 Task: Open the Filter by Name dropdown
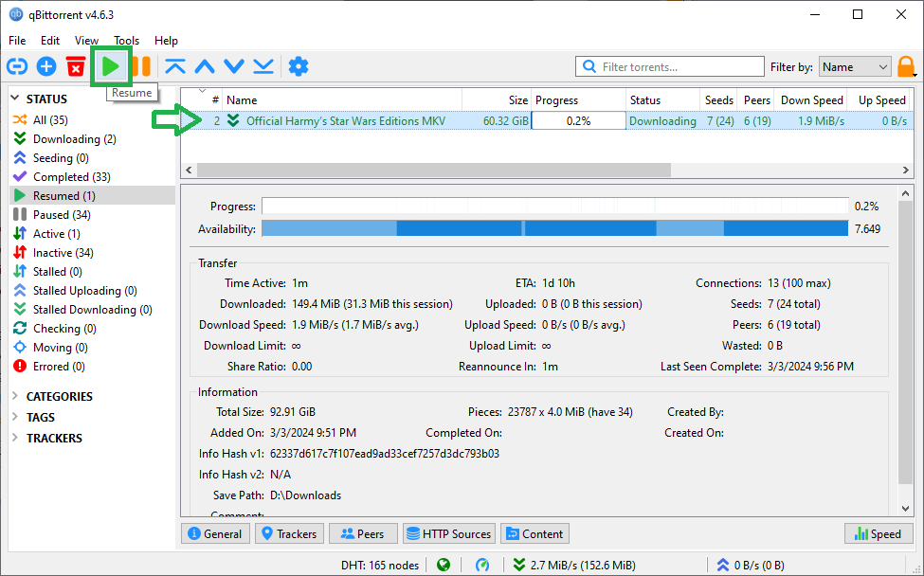point(855,66)
